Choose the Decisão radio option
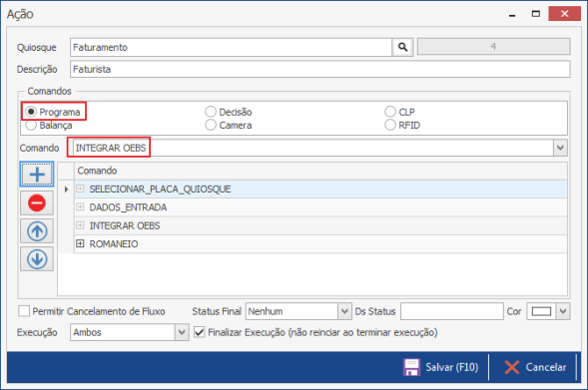The width and height of the screenshot is (588, 390). 211,112
